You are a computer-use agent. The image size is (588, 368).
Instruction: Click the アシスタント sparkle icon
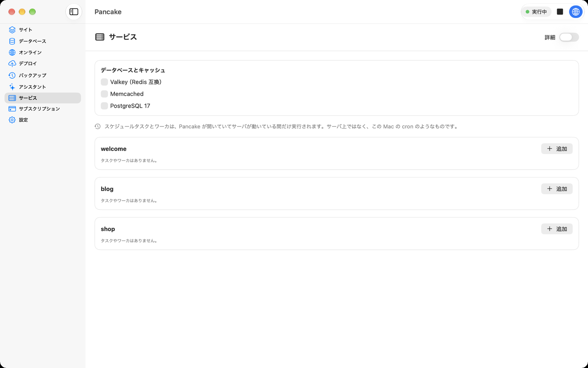[x=12, y=87]
